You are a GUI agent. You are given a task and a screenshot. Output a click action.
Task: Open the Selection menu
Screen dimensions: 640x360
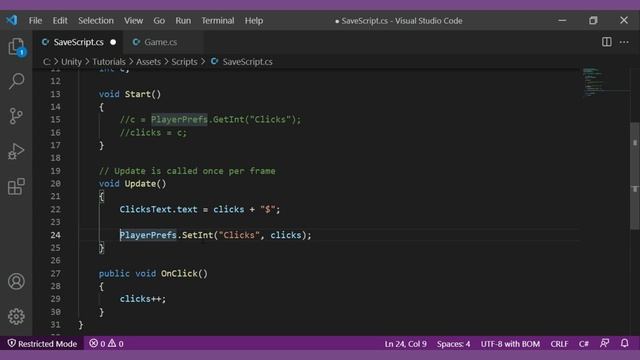[96, 20]
